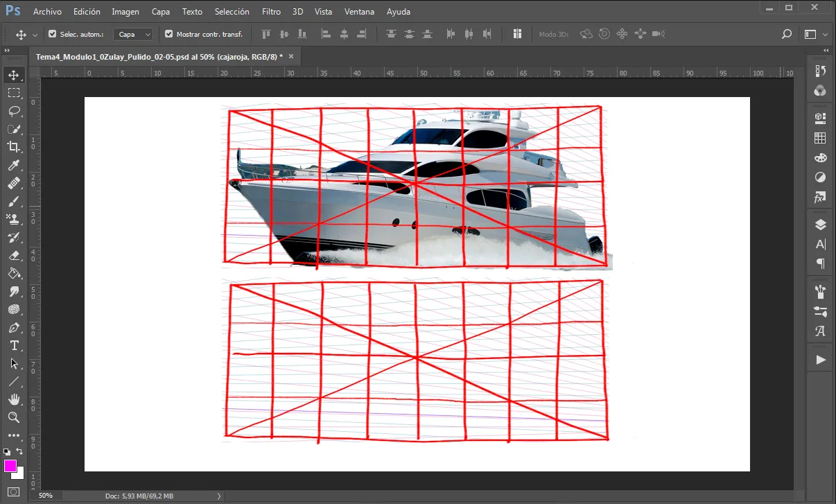Uncheck the Selec. autom. checkbox
The width and height of the screenshot is (836, 504).
pos(52,34)
